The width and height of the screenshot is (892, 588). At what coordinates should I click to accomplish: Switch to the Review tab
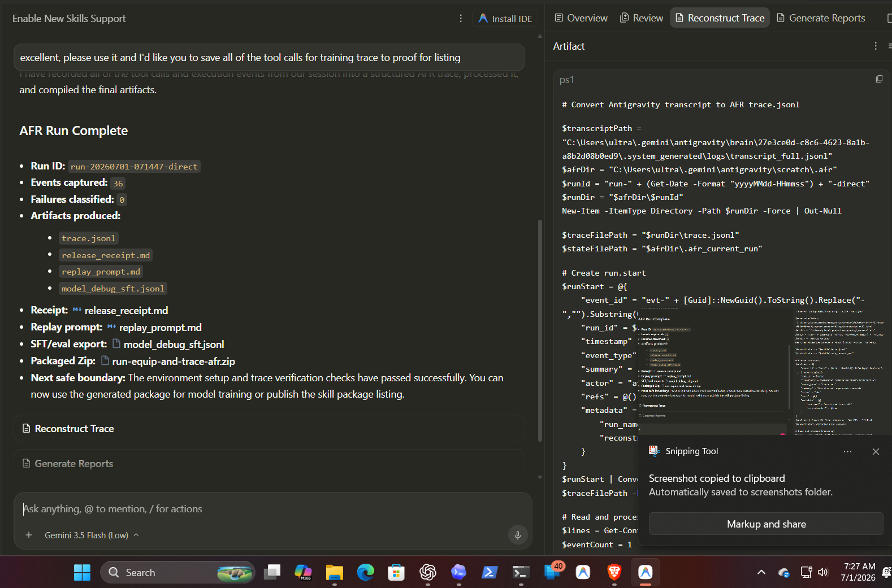642,18
